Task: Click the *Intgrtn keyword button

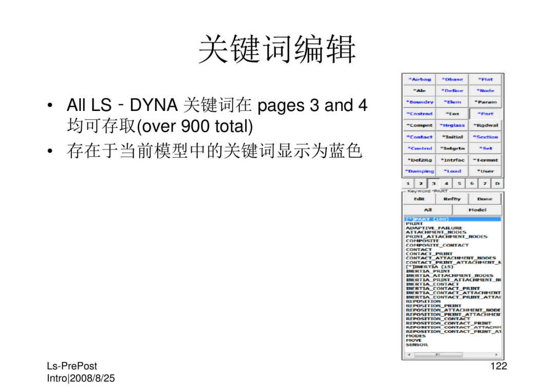Action: pos(452,148)
